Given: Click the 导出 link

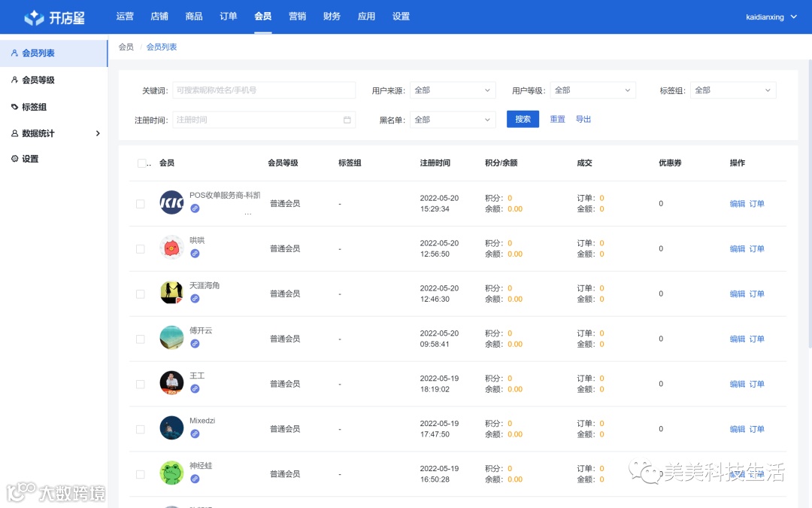Looking at the screenshot, I should click(x=583, y=119).
